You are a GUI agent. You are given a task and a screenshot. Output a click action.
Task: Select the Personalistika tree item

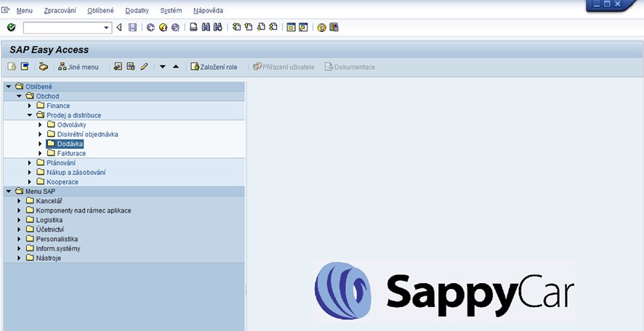pyautogui.click(x=57, y=239)
